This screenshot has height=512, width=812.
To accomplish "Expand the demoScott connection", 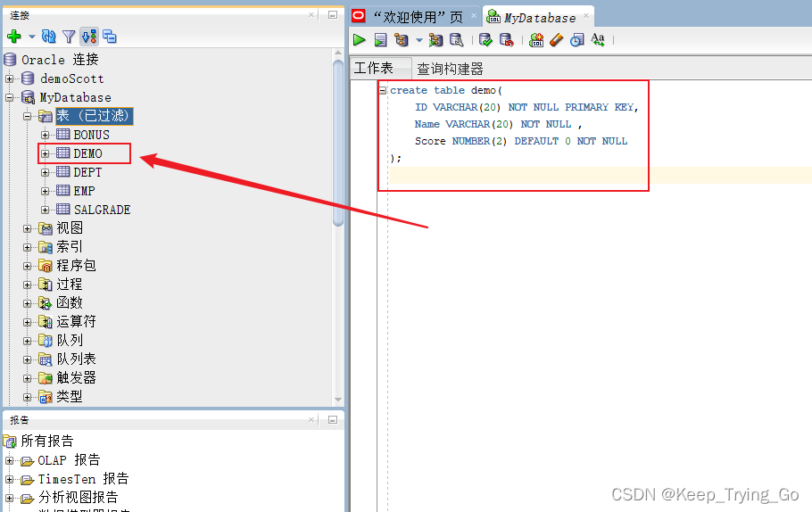I will (x=9, y=78).
